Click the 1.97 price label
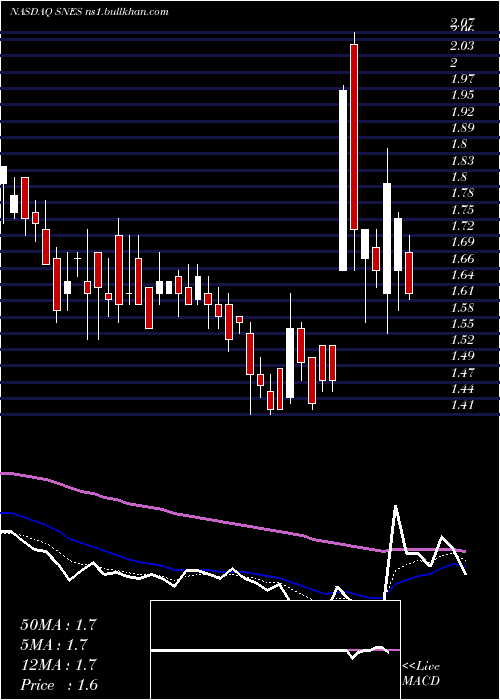Screen dimensions: 500x700 [462, 79]
